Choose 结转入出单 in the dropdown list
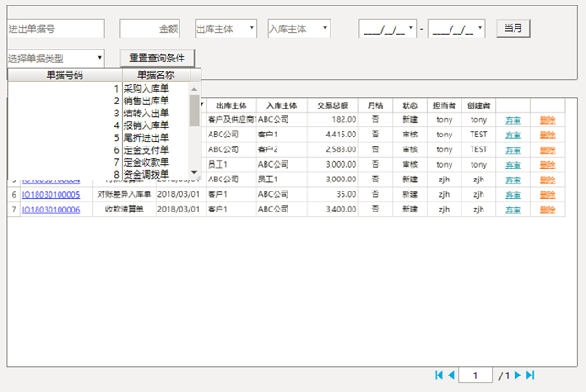The image size is (586, 392). [x=146, y=114]
